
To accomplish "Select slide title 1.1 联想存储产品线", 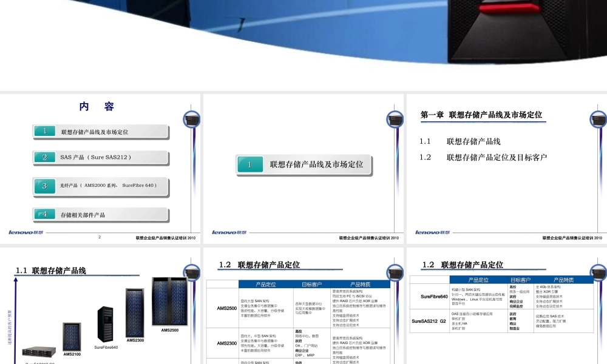I will 51,271.
